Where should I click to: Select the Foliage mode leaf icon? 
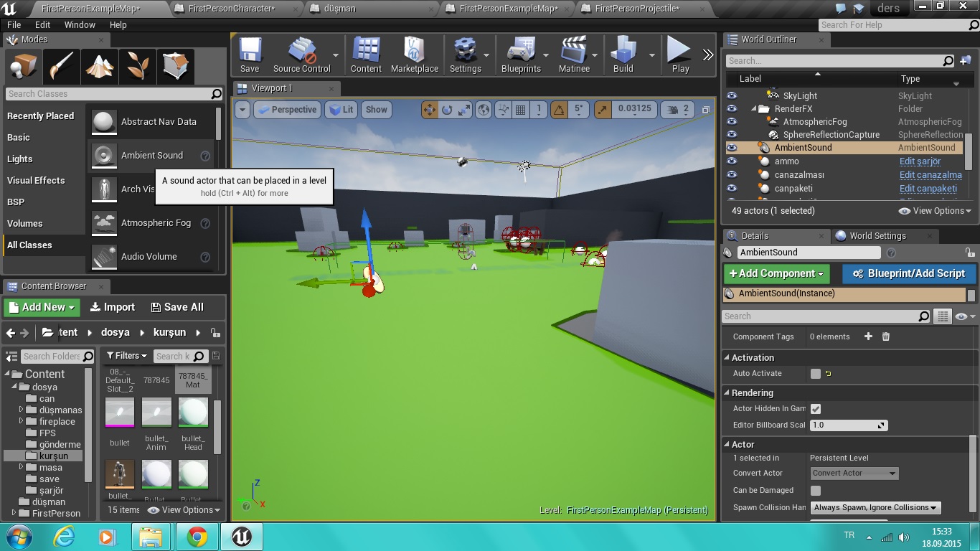pyautogui.click(x=137, y=67)
